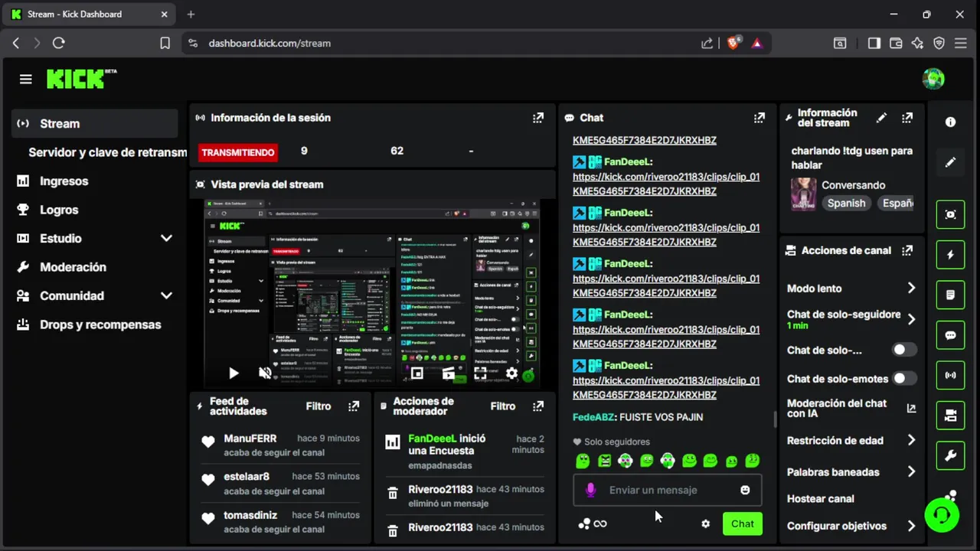Open the hamburger menu beside the Kick logo
The width and height of the screenshot is (980, 551).
click(26, 80)
